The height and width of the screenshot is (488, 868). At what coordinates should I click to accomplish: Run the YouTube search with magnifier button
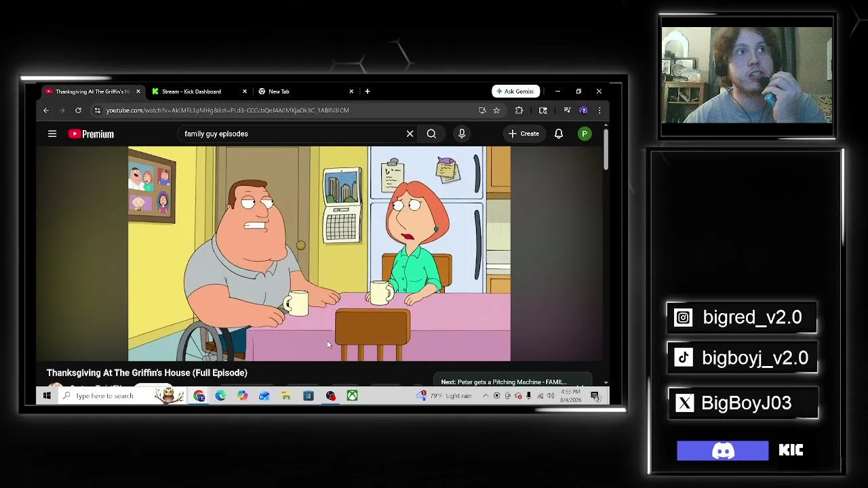tap(431, 134)
